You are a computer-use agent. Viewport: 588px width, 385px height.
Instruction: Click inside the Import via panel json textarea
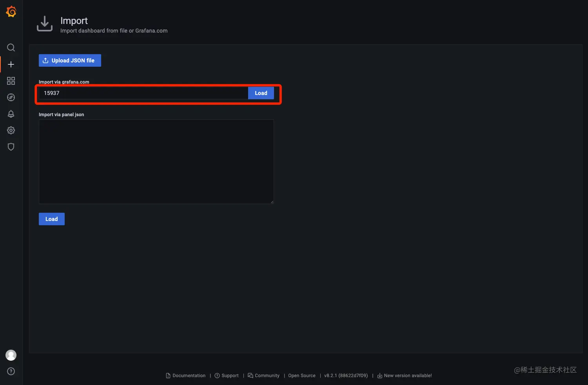coord(156,162)
